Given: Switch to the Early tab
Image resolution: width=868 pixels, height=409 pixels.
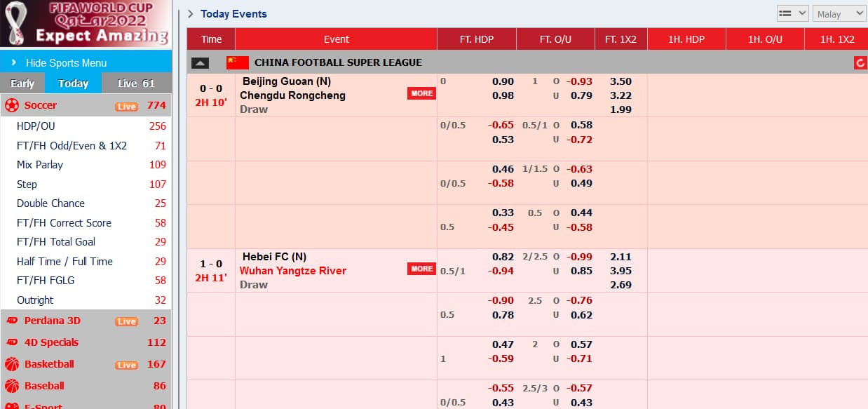Looking at the screenshot, I should (22, 83).
